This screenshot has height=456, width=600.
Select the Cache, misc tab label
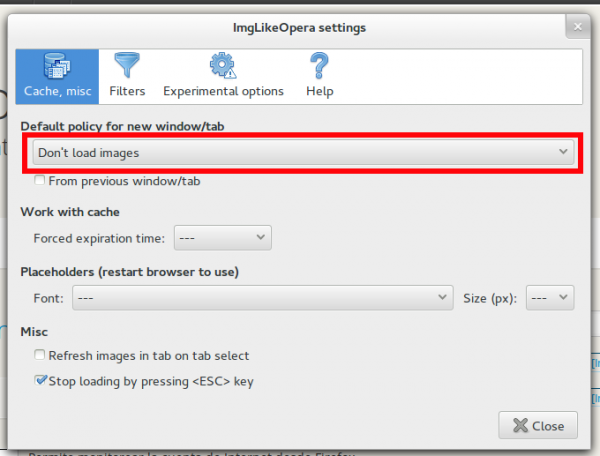click(57, 91)
